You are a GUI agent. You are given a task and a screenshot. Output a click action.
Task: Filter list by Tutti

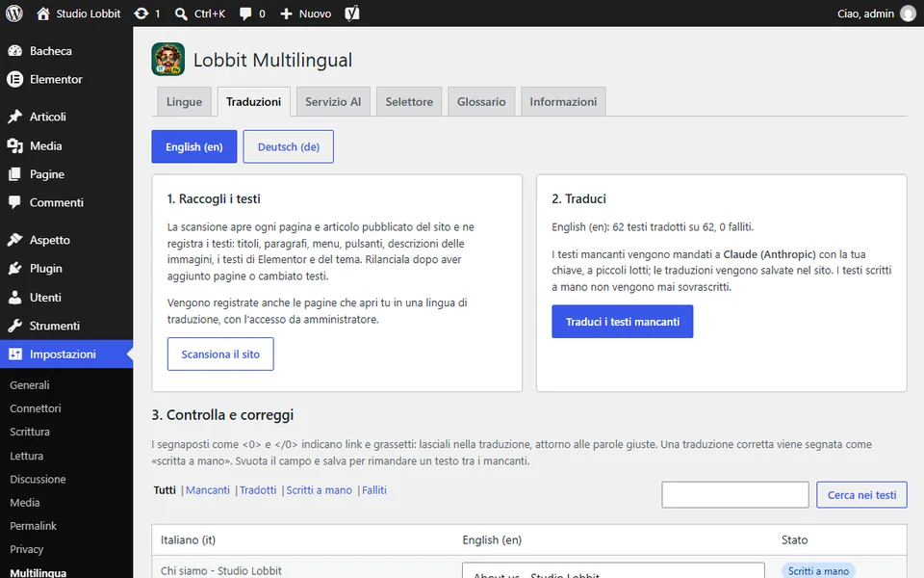click(165, 490)
